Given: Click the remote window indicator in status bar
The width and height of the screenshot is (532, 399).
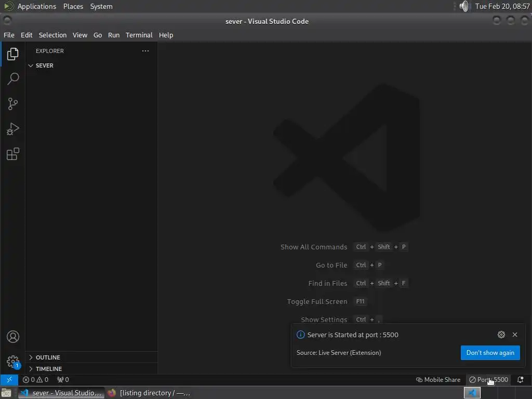Looking at the screenshot, I should coord(9,380).
